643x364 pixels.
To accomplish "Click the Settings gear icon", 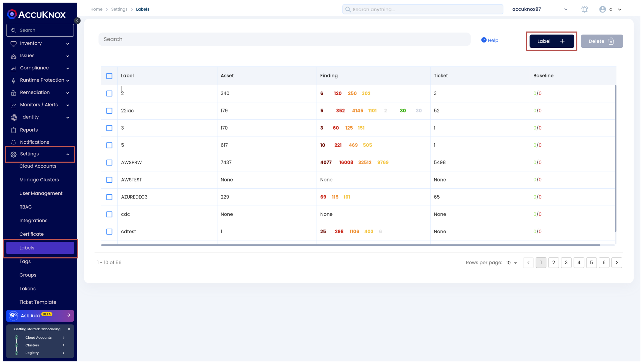I will [14, 154].
